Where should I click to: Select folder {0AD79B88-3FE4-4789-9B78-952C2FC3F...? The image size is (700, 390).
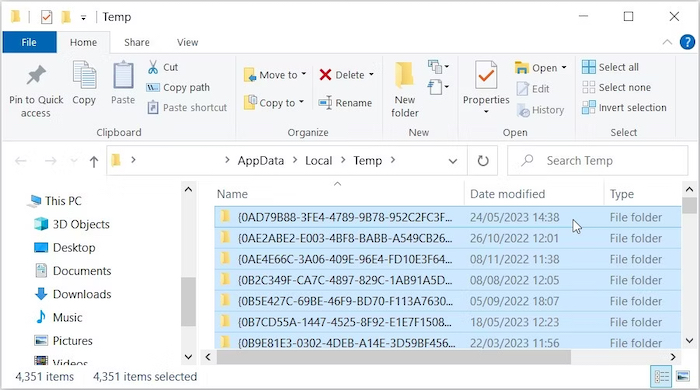pyautogui.click(x=448, y=217)
